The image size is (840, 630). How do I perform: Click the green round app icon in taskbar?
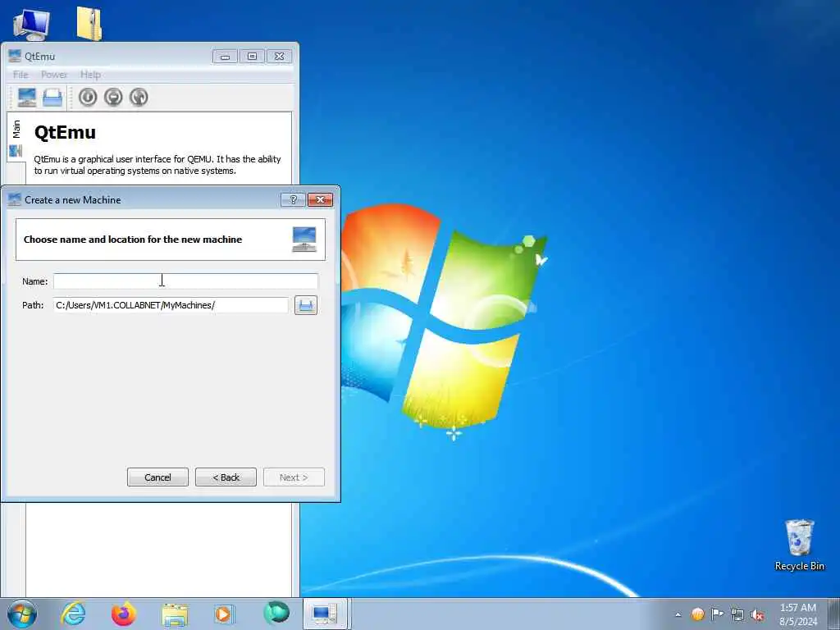pos(276,613)
